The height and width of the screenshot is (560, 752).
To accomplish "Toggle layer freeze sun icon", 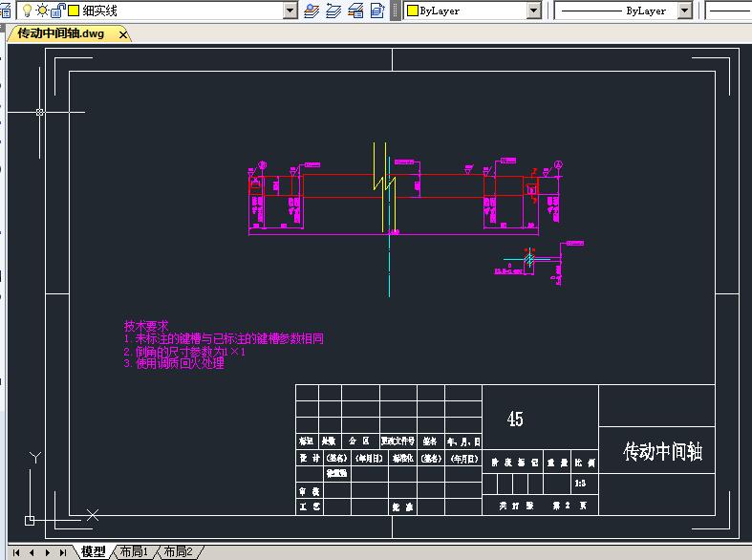I will pos(42,10).
